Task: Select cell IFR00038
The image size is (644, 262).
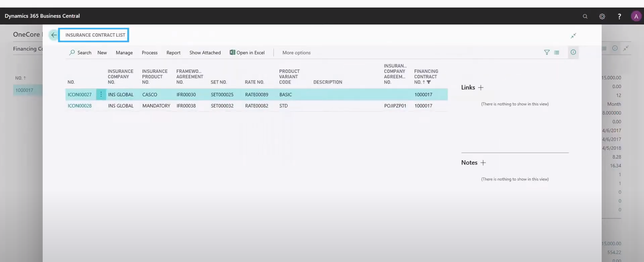Action: [x=186, y=106]
